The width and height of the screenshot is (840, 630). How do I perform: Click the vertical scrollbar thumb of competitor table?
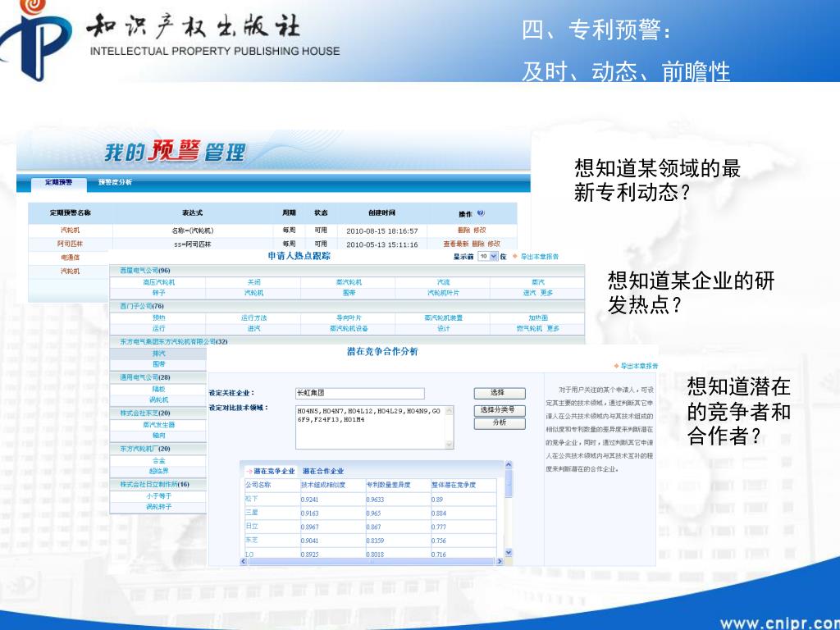click(509, 483)
